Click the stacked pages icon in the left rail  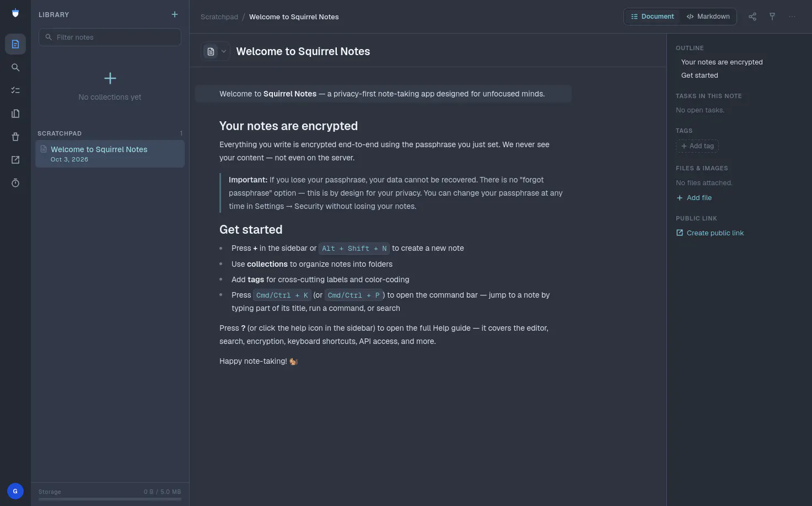(15, 114)
